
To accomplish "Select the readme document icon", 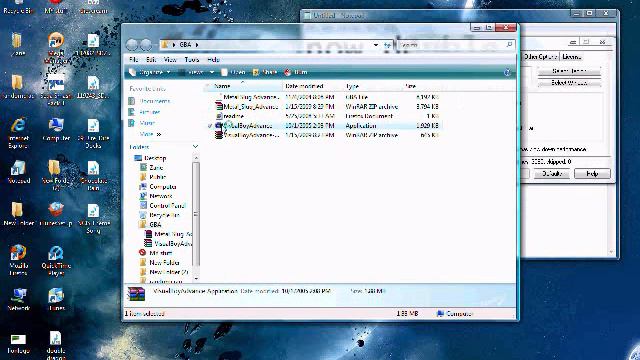I will tap(219, 116).
